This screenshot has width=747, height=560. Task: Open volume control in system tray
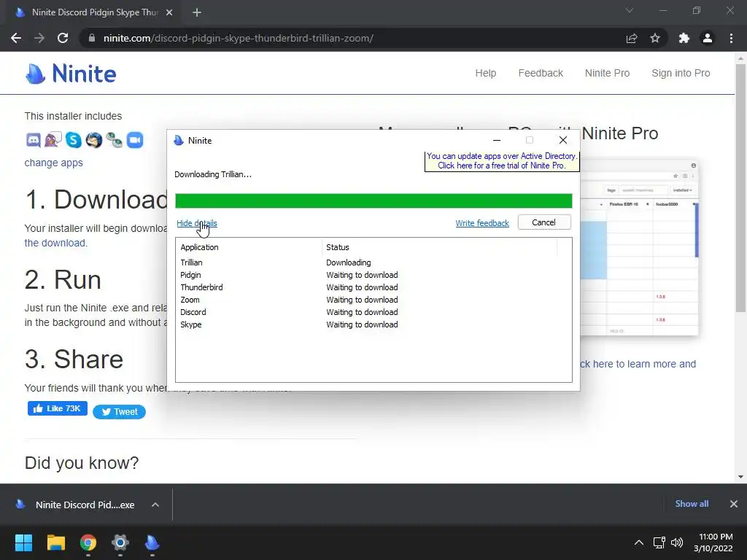tap(676, 542)
